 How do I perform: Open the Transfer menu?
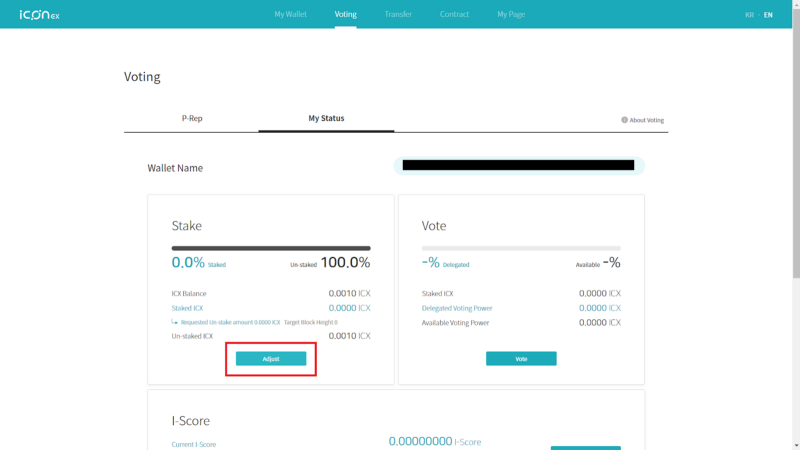tap(398, 15)
